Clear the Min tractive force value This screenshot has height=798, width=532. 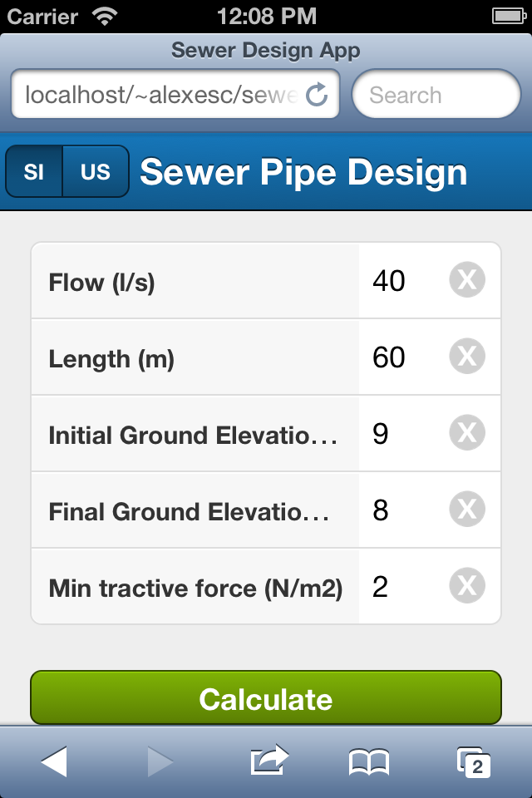point(467,587)
